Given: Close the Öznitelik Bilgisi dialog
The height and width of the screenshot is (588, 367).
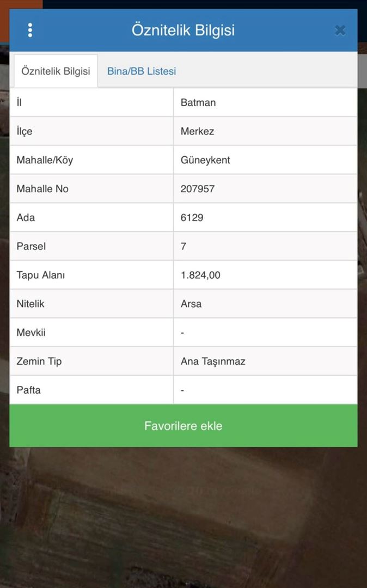Looking at the screenshot, I should [340, 30].
